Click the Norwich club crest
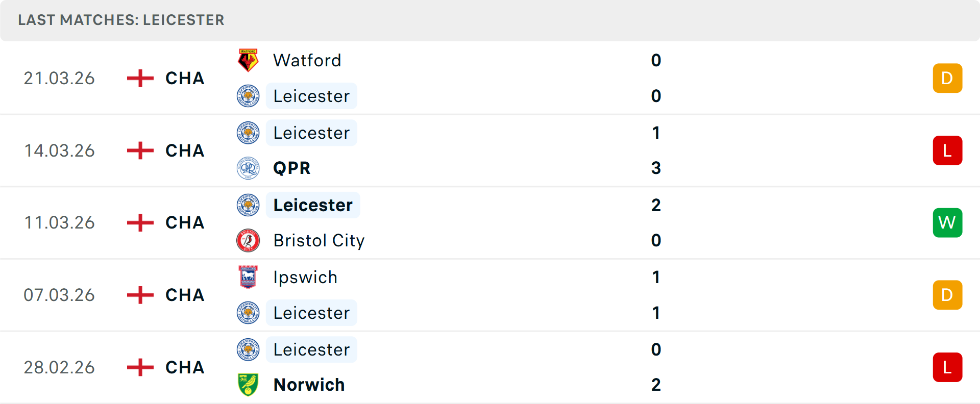Image resolution: width=980 pixels, height=404 pixels. tap(248, 385)
